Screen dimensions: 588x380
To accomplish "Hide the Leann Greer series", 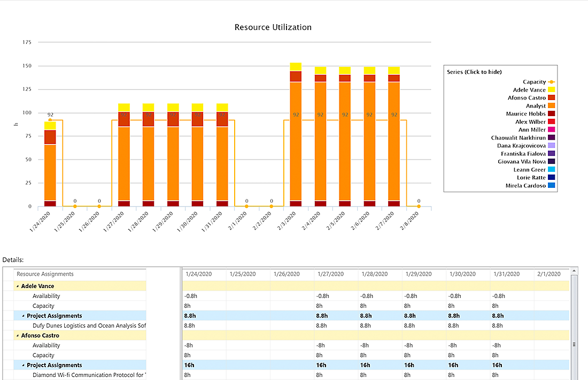I will point(551,170).
